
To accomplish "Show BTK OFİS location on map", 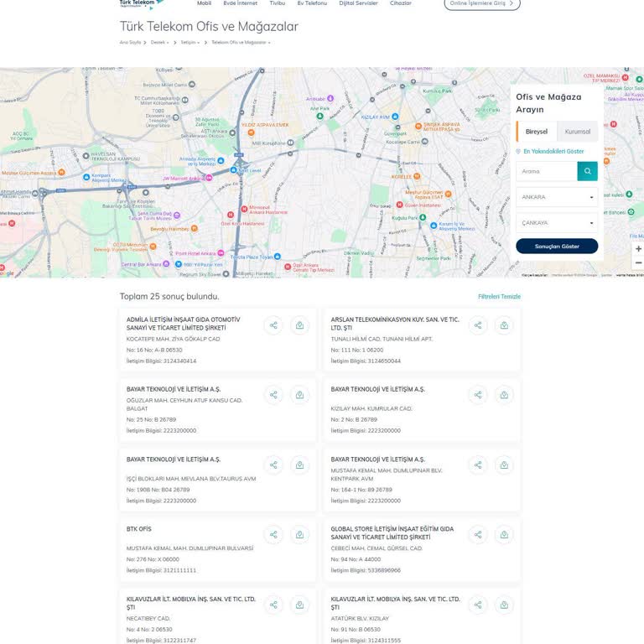I will coord(300,534).
